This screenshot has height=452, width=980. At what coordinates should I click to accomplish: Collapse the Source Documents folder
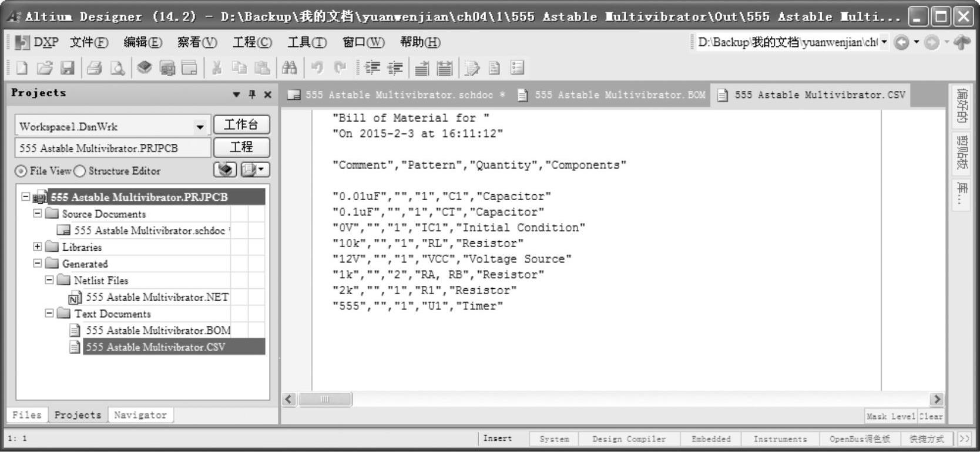[38, 214]
